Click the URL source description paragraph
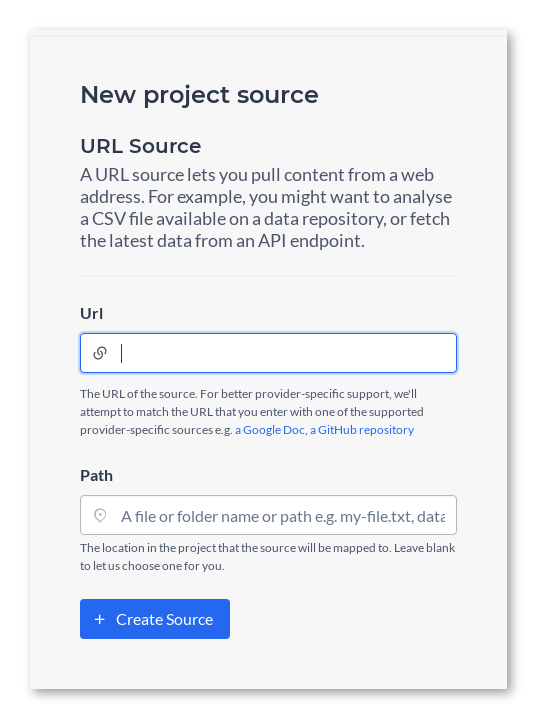The width and height of the screenshot is (541, 723). [x=266, y=207]
